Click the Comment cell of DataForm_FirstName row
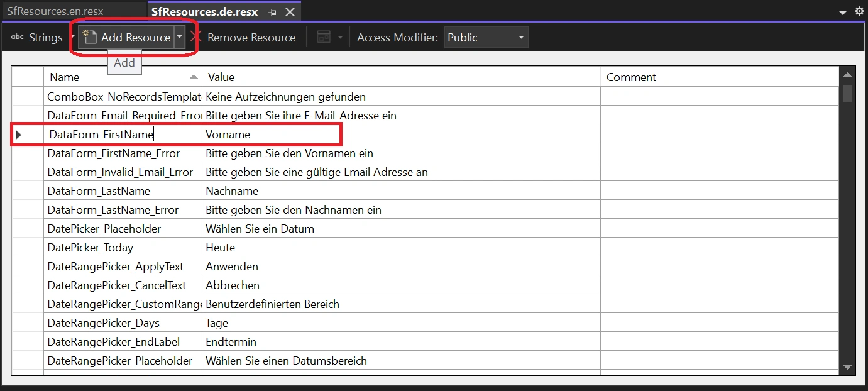Viewport: 868px width, 391px height. tap(719, 135)
